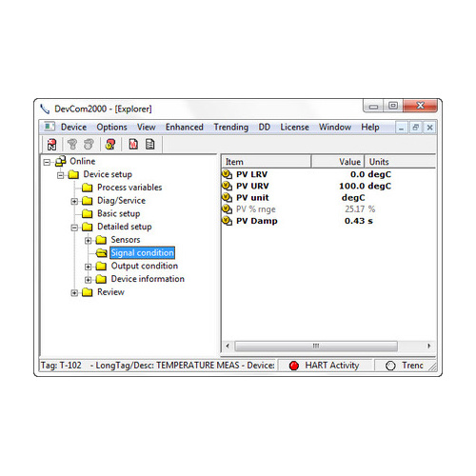Click the red document toolbar icon
Screen dimensions: 476x476
click(133, 145)
